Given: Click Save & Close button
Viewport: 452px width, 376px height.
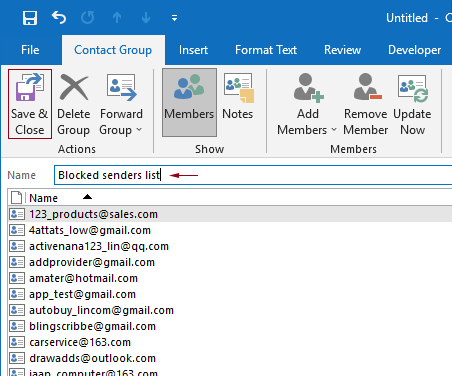Looking at the screenshot, I should (30, 104).
